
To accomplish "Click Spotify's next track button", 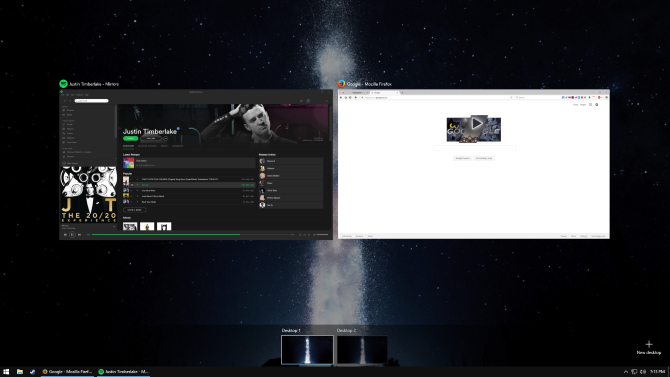I will [79, 235].
